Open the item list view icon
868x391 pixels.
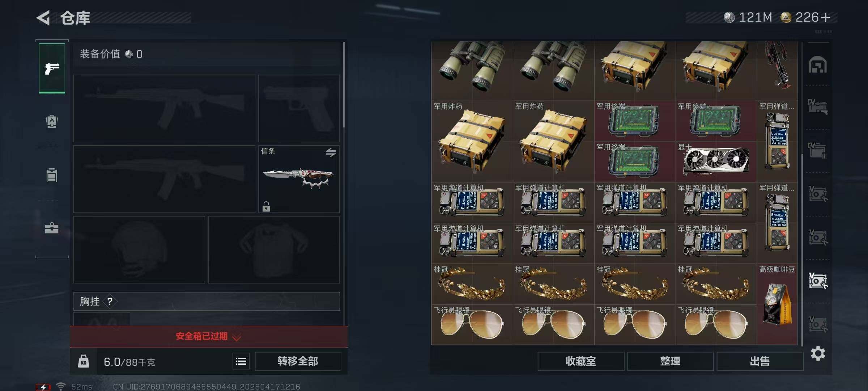tap(241, 361)
